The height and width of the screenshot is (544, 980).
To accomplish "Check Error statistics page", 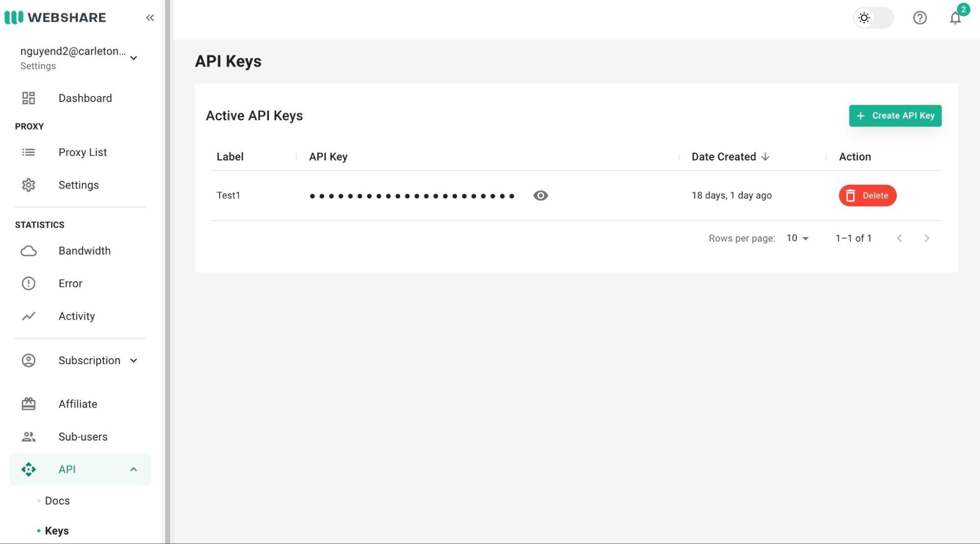I will [70, 283].
